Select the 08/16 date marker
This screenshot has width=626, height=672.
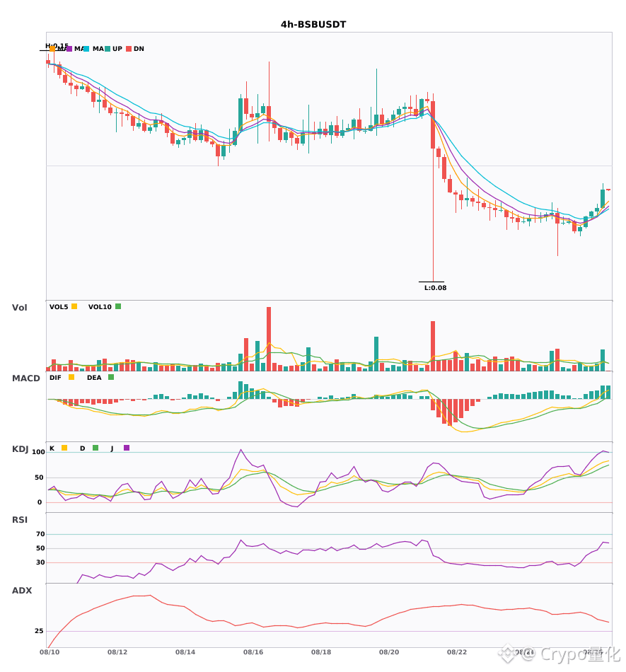tap(253, 652)
